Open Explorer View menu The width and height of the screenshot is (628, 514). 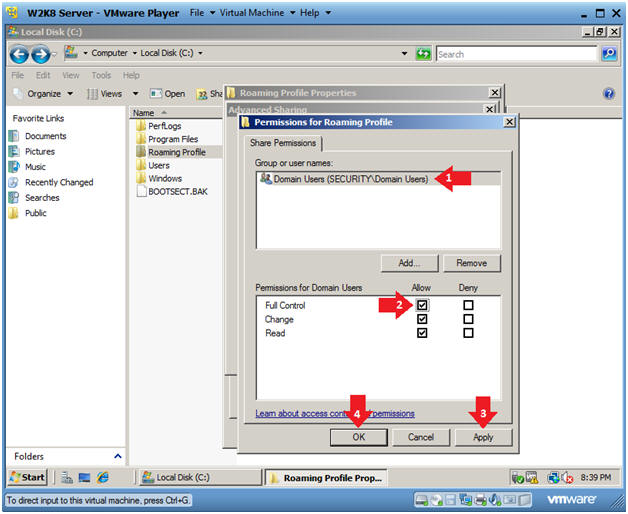(71, 75)
